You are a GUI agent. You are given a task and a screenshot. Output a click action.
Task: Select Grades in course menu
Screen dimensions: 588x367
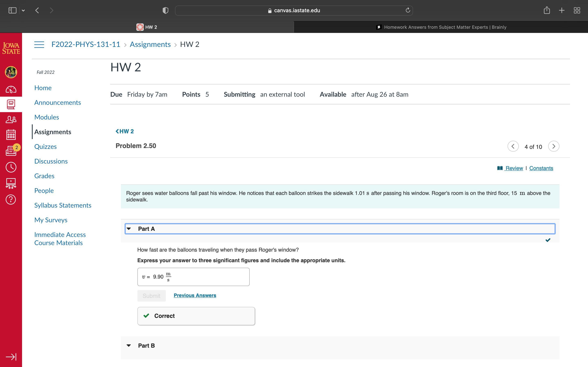pyautogui.click(x=44, y=176)
